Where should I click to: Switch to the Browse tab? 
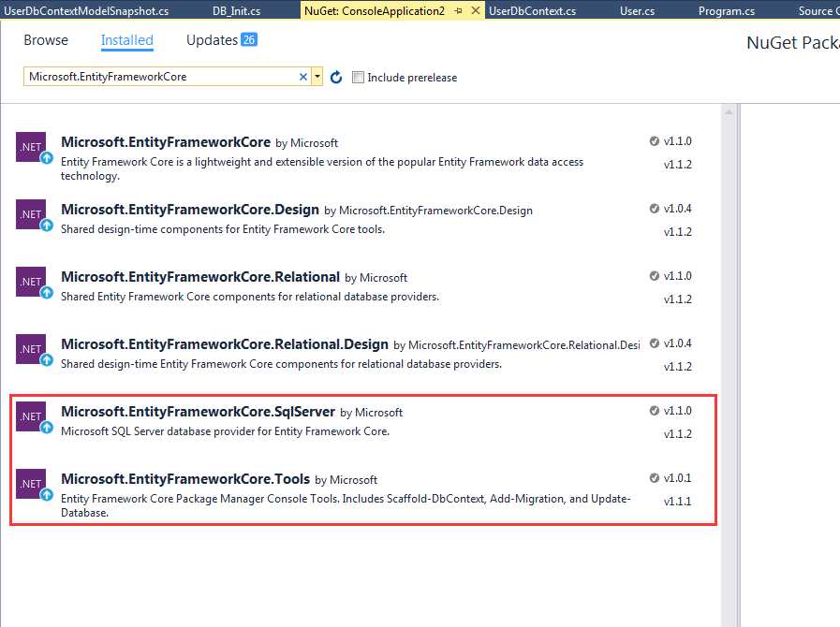(x=46, y=40)
